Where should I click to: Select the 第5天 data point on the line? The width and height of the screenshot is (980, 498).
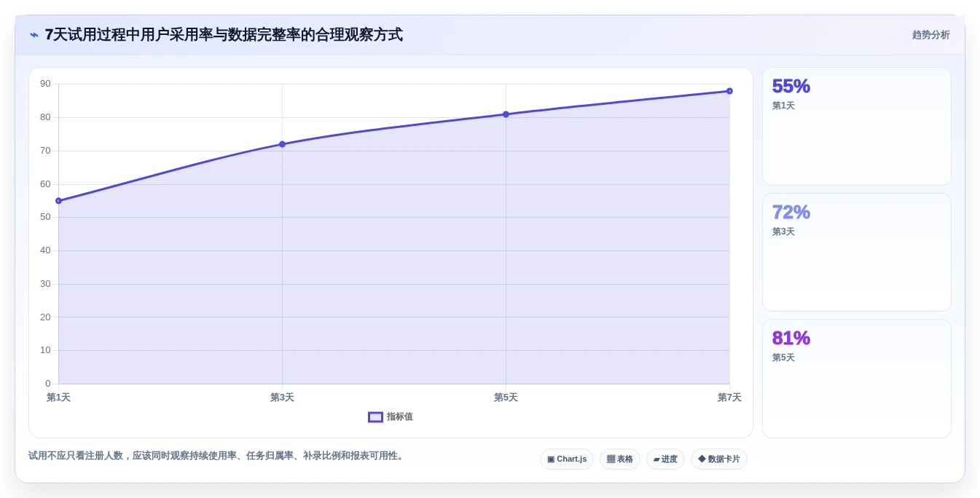click(506, 114)
